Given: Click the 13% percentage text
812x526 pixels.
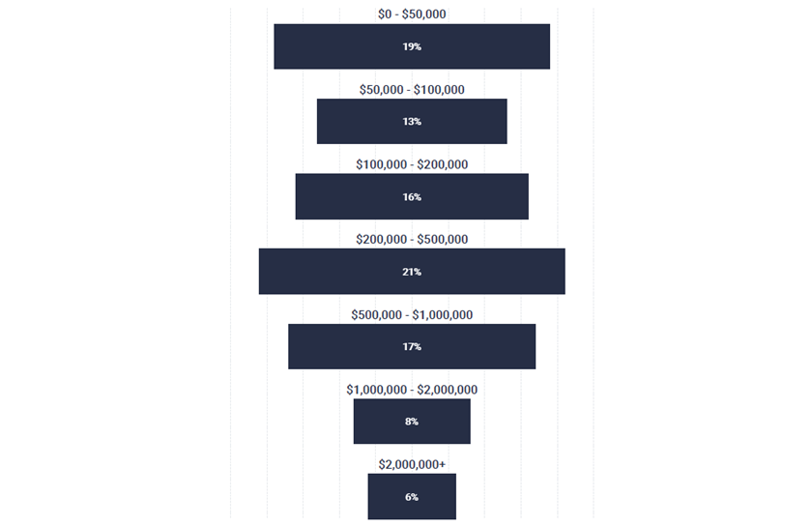Looking at the screenshot, I should click(x=412, y=122).
